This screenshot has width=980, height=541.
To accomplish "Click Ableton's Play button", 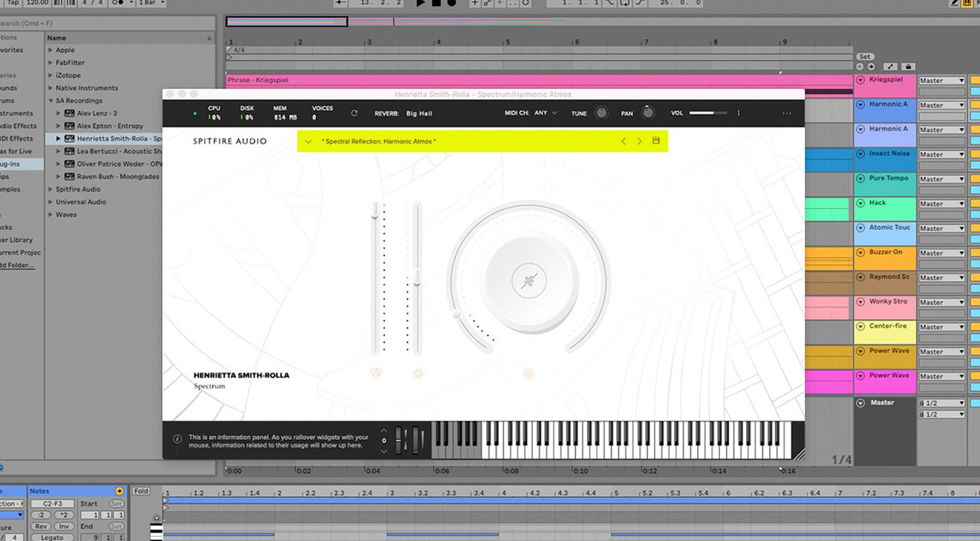I will point(421,3).
